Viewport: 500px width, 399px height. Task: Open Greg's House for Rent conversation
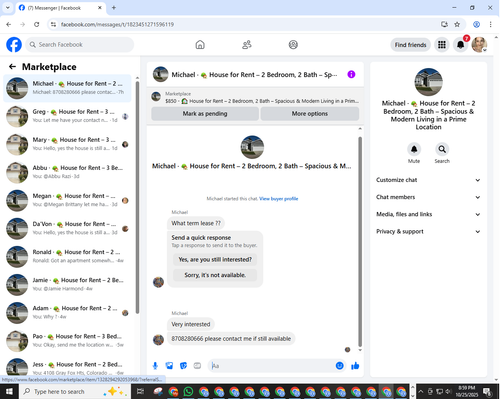pos(67,116)
